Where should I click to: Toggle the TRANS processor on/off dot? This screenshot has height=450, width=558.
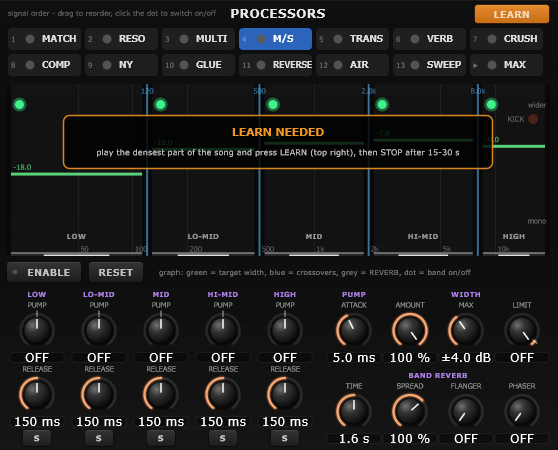pyautogui.click(x=338, y=39)
